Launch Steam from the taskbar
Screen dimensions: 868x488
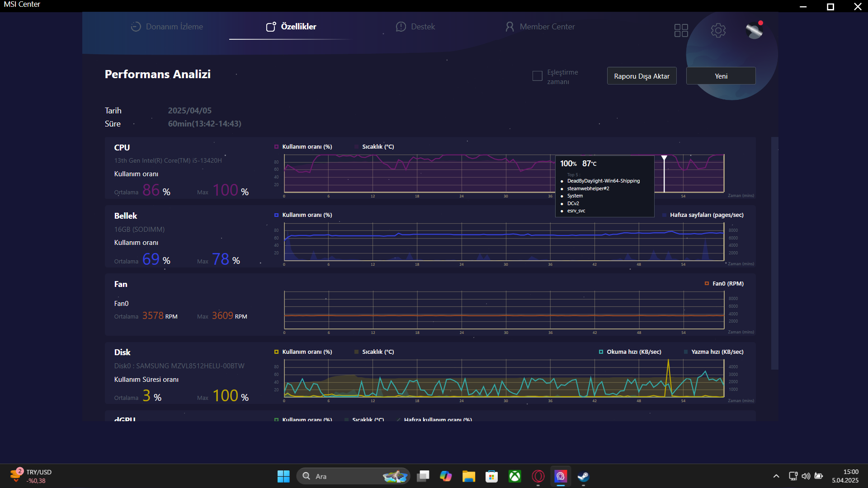[583, 476]
